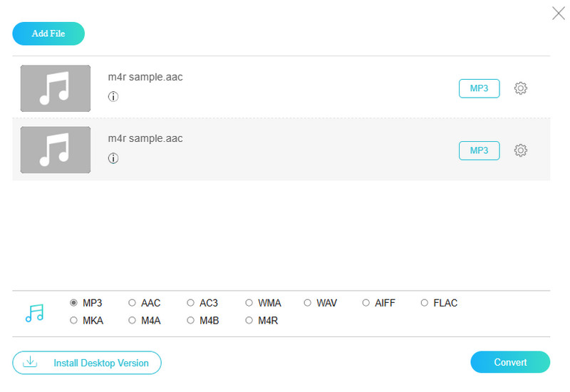Pick the M4R format radio button
Image resolution: width=570 pixels, height=392 pixels.
[x=249, y=321]
